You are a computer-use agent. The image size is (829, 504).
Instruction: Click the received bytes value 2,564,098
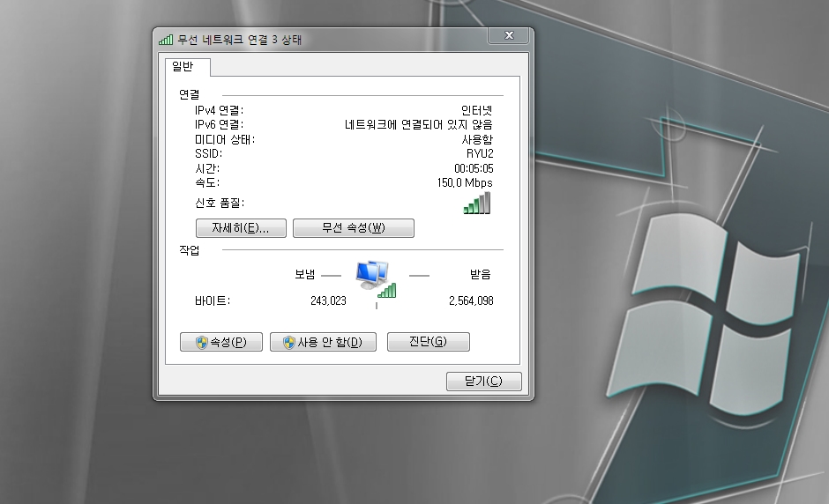click(471, 300)
